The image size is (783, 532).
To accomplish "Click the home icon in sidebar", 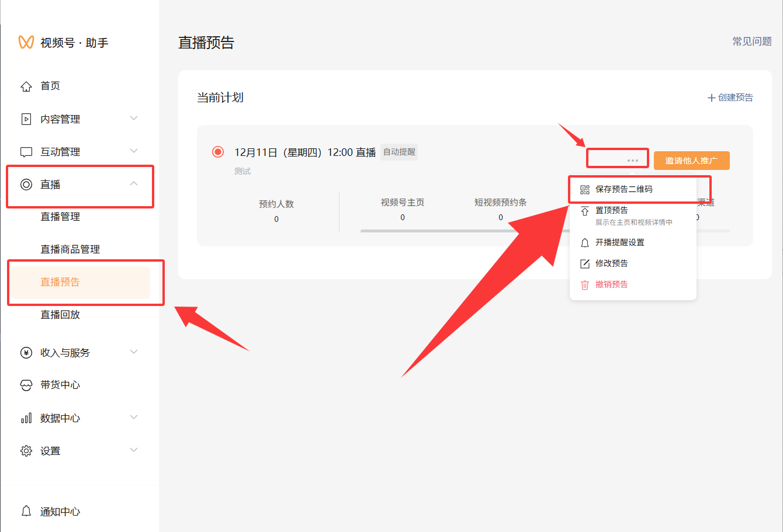I will coord(26,86).
